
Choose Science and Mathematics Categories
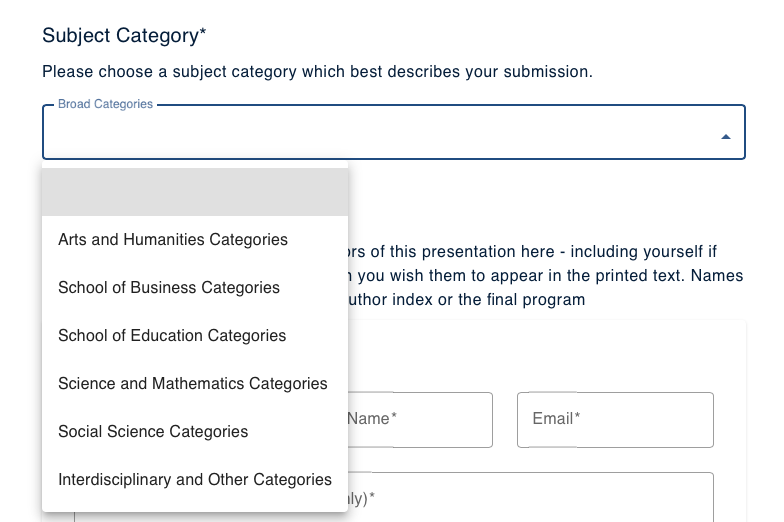point(193,384)
